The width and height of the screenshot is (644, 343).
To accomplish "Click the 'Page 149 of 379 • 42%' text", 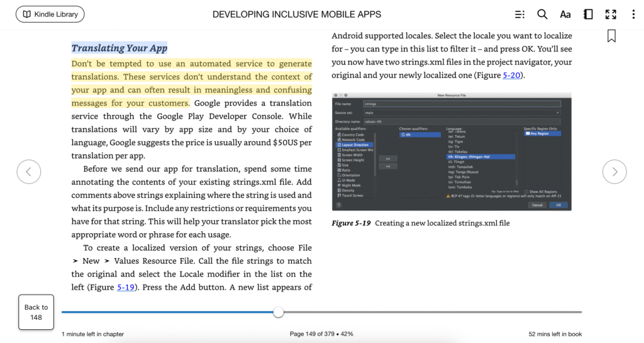I will click(321, 334).
